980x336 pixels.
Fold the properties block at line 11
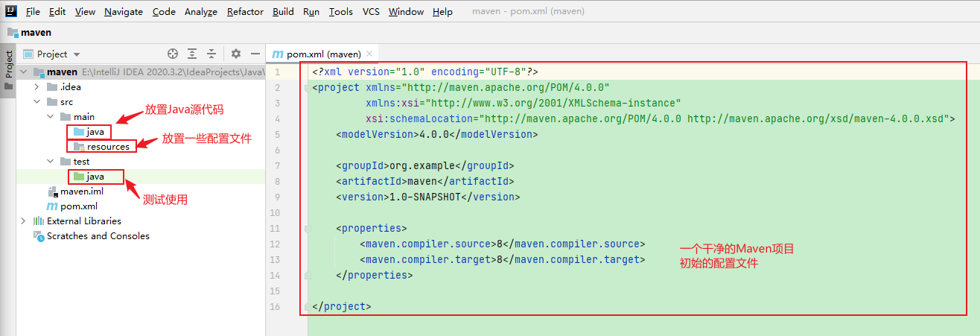[x=308, y=229]
